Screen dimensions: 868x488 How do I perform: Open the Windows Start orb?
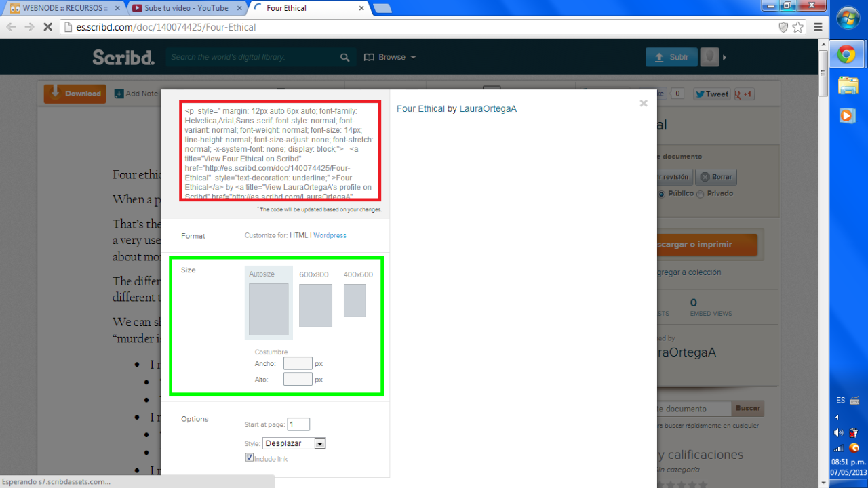click(848, 18)
